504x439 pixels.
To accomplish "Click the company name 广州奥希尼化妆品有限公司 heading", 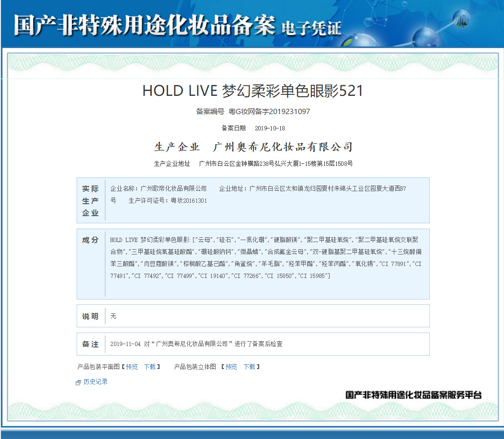I will (x=283, y=147).
